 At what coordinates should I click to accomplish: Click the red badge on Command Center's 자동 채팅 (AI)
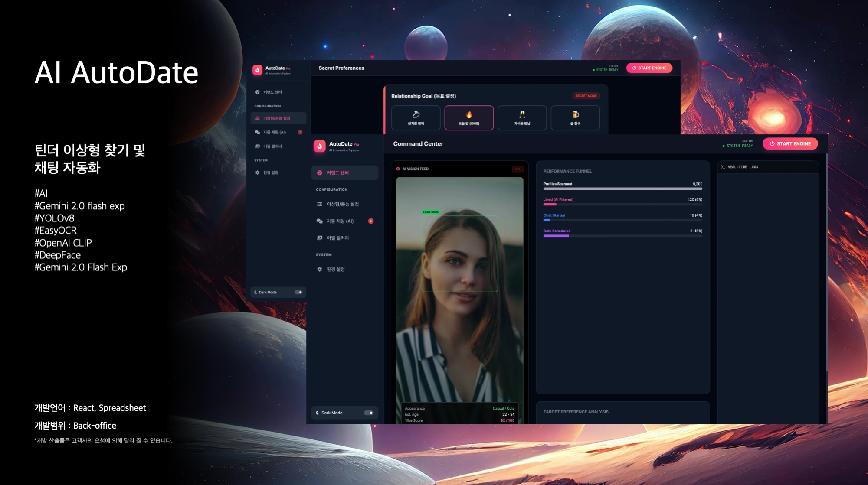(371, 221)
